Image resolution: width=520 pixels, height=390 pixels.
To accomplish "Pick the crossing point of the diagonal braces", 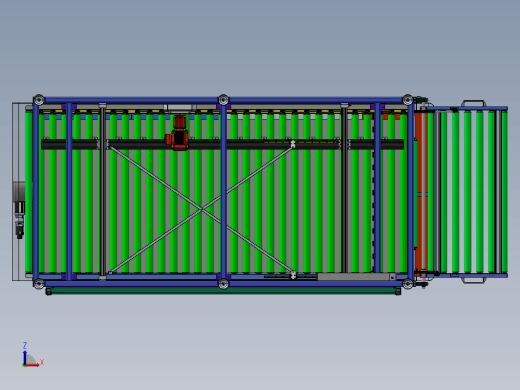I will pyautogui.click(x=202, y=209).
